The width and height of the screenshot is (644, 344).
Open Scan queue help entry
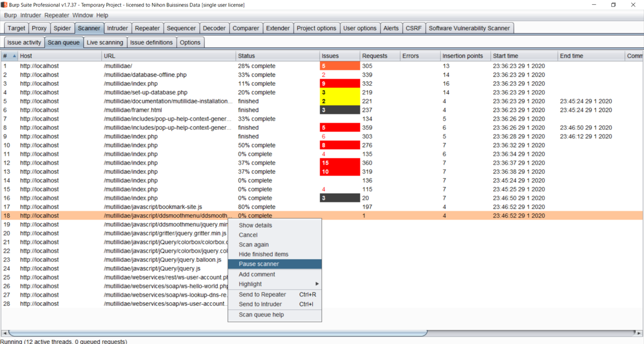(275, 315)
